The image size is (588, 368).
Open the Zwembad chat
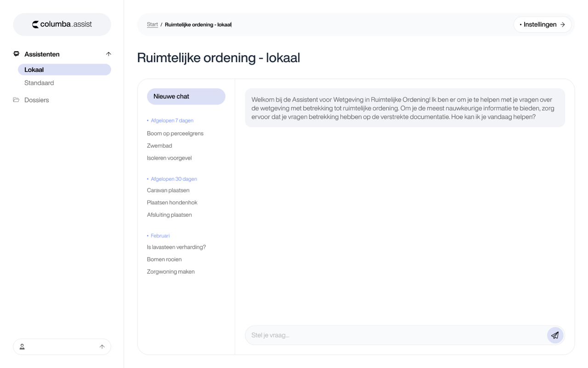click(159, 145)
